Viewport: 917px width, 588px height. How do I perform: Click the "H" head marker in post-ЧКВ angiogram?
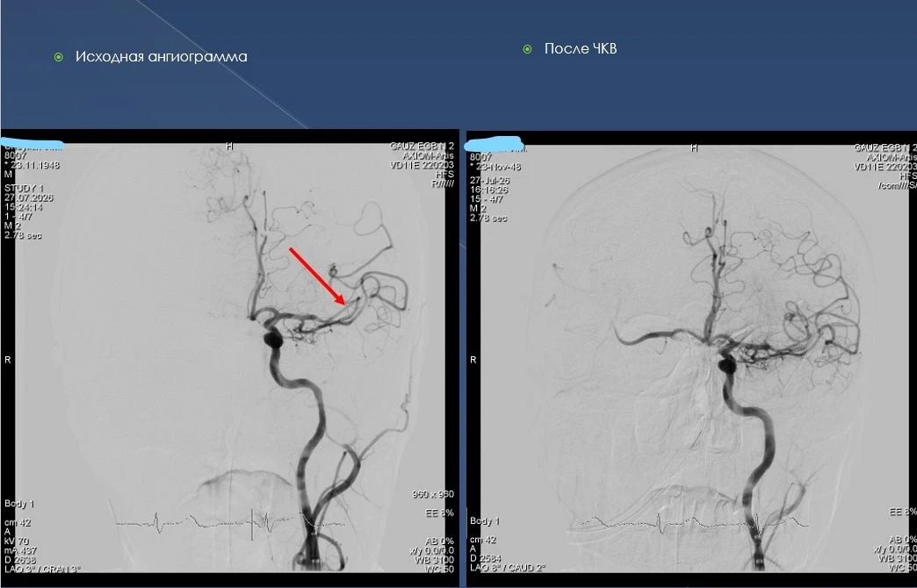(x=694, y=147)
